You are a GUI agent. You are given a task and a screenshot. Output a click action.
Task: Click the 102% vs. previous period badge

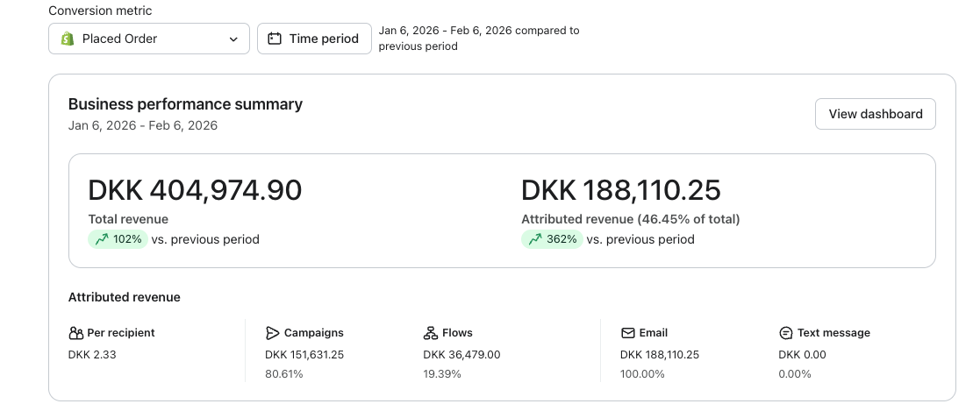tap(118, 239)
